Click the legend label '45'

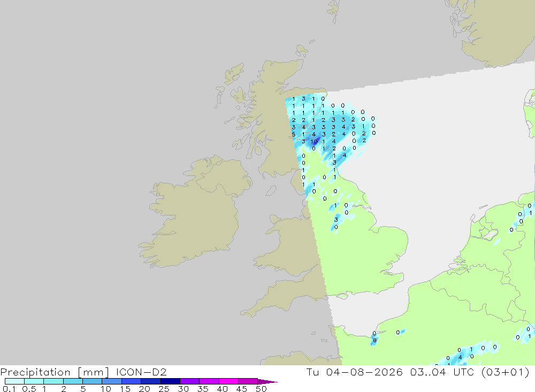point(242,389)
